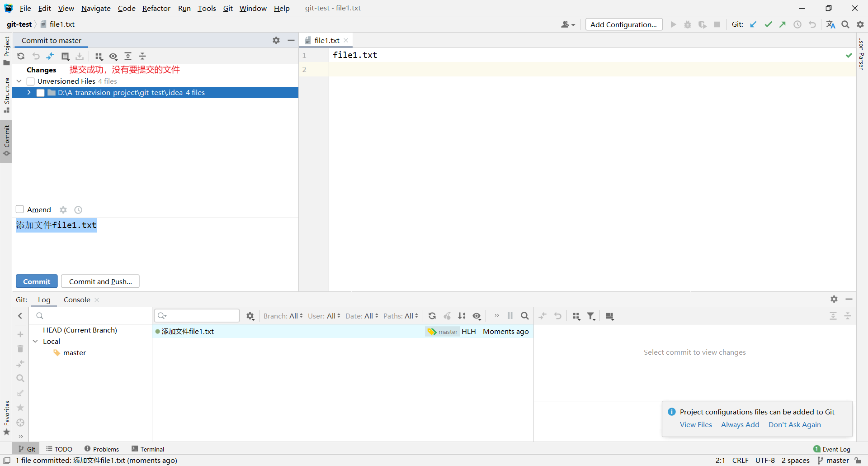Screen dimensions: 868x466
Task: Switch to the Console tab
Action: pyautogui.click(x=76, y=300)
